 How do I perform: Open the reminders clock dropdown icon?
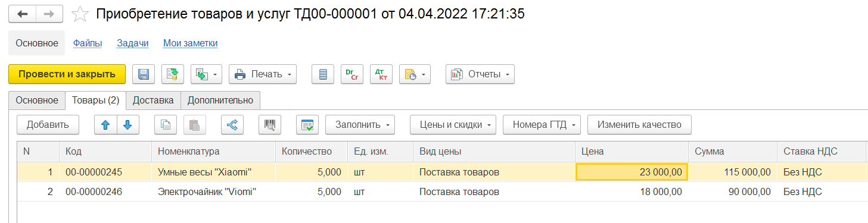415,74
